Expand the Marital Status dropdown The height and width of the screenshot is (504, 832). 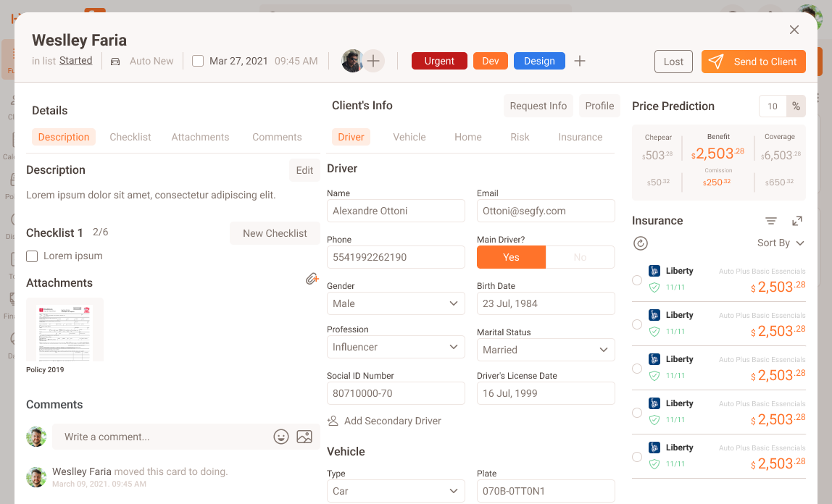(546, 350)
